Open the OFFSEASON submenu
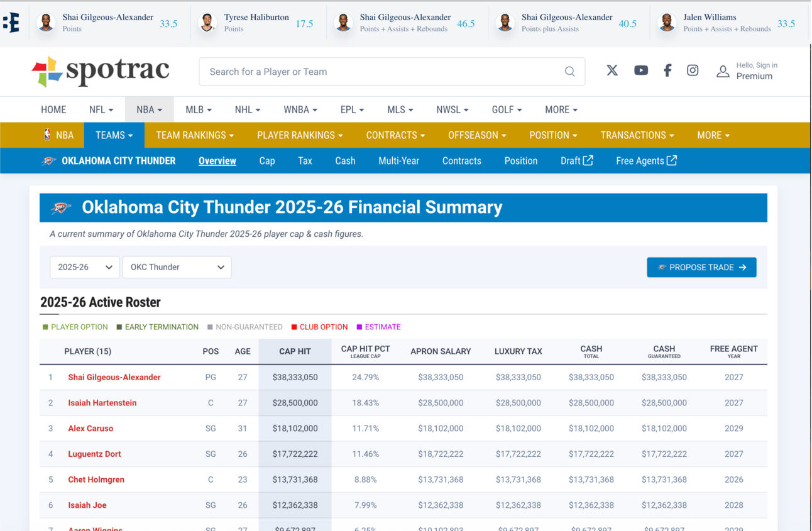The height and width of the screenshot is (531, 812). [477, 135]
